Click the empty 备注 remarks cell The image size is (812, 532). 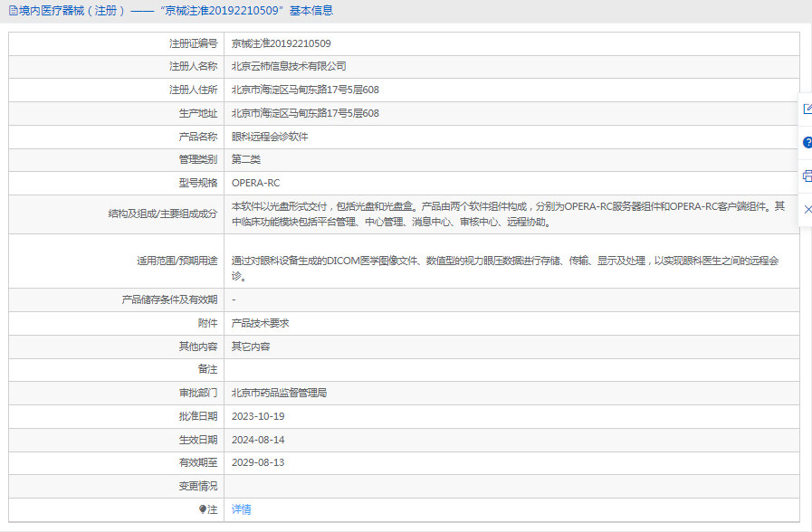point(511,369)
